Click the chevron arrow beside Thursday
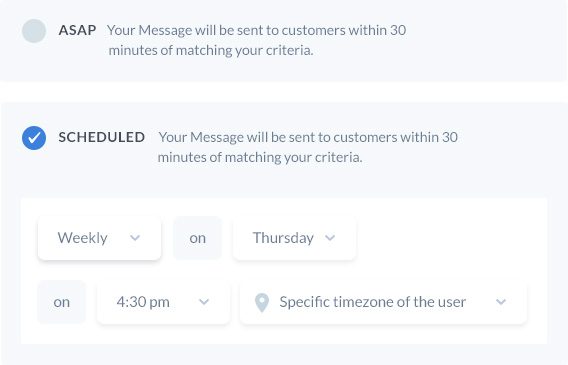568x365 pixels. pos(330,238)
